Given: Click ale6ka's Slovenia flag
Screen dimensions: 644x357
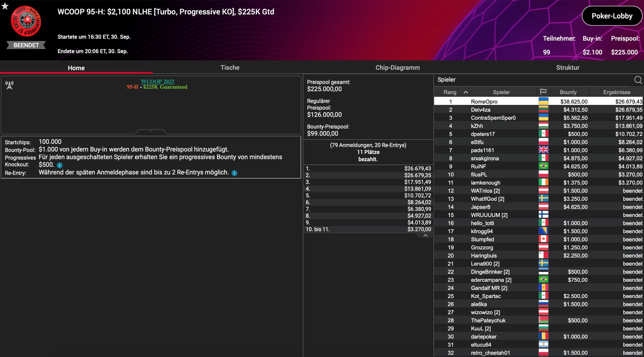Looking at the screenshot, I should point(543,304).
